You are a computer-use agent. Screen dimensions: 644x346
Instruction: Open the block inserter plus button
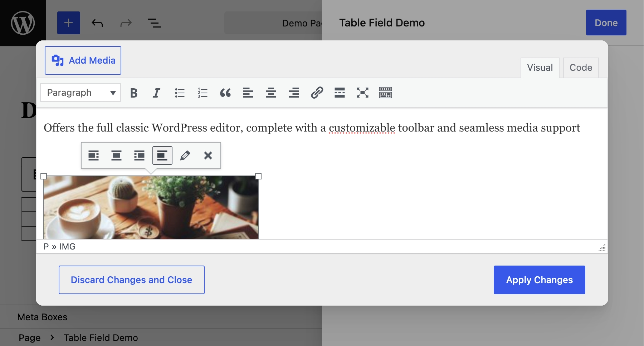coord(69,23)
